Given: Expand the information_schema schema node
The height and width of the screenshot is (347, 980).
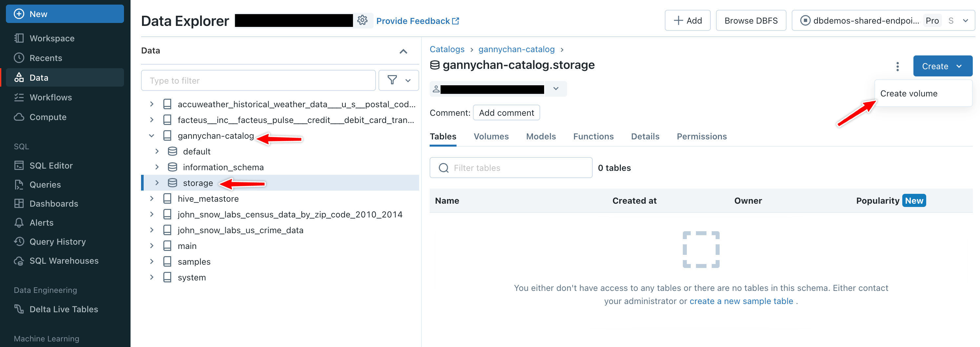Looking at the screenshot, I should [x=157, y=167].
